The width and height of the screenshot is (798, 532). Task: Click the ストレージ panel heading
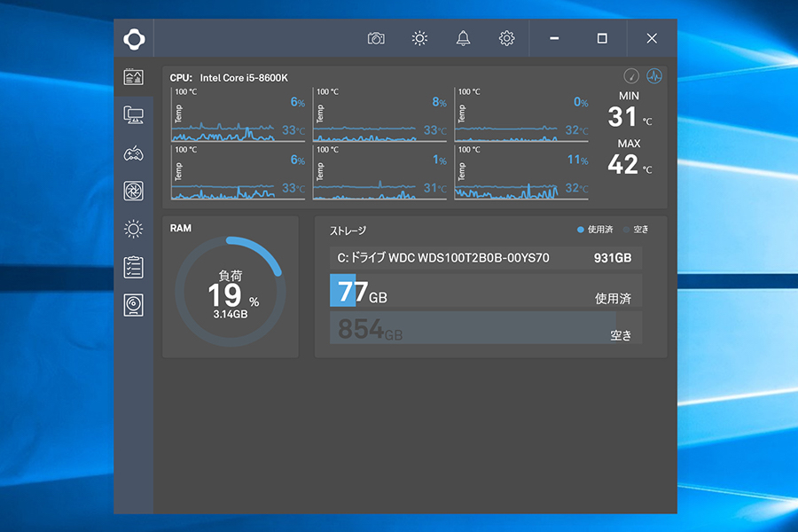coord(348,231)
